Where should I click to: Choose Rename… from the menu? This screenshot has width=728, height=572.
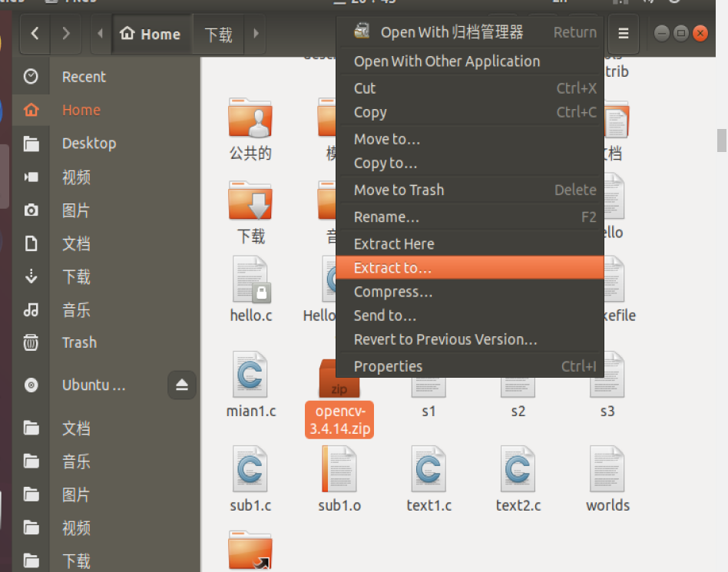click(x=470, y=217)
